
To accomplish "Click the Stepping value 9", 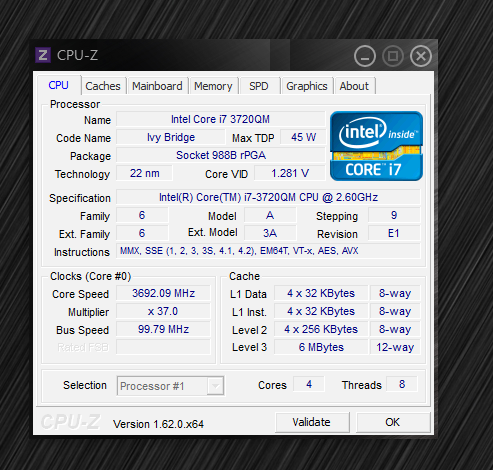I will pos(394,215).
